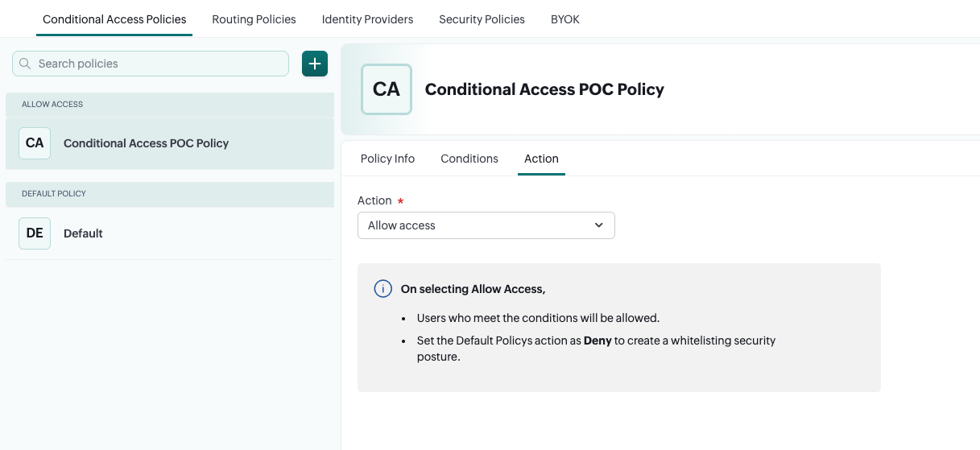
Task: Click the plus button to add policy
Action: 315,64
